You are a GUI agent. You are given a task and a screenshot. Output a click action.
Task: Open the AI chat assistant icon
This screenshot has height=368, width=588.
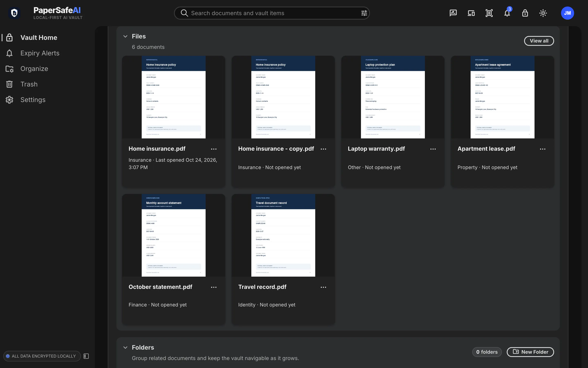[x=453, y=13]
